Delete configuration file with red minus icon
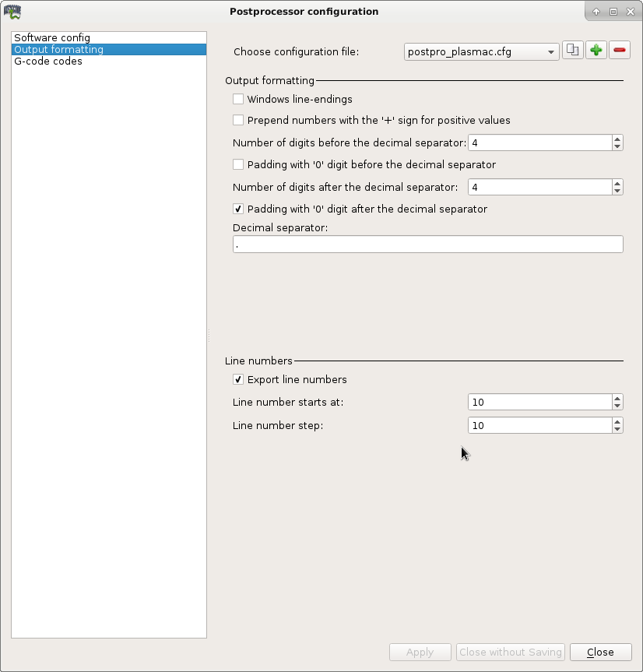This screenshot has height=672, width=643. (x=620, y=51)
